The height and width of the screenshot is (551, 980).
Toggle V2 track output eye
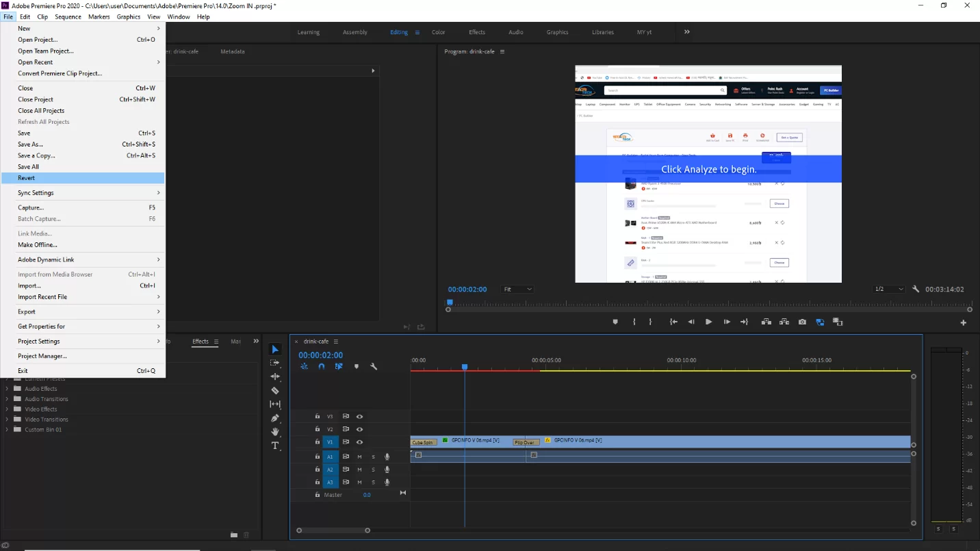[359, 429]
